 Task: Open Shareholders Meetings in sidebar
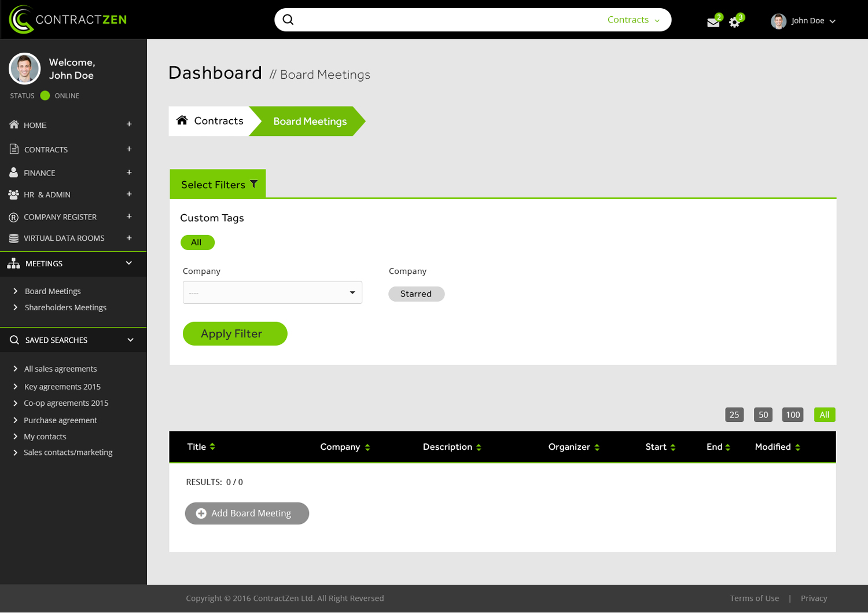[65, 307]
